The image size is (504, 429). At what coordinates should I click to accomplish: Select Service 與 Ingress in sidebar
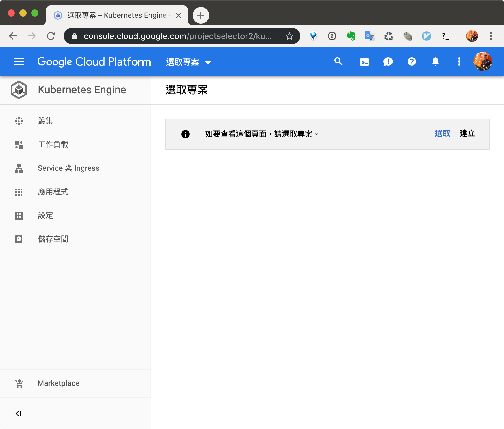point(75,168)
